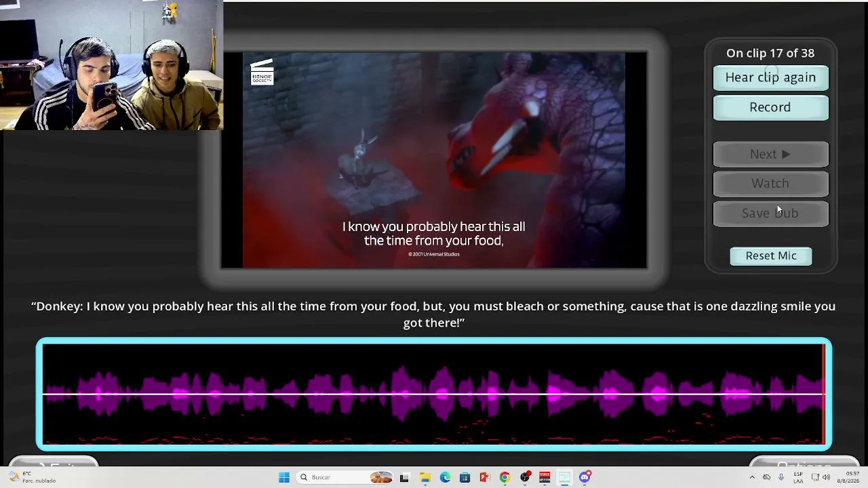Open the weather widget showing 6°C
Screen dimensions: 868x488
point(33,477)
